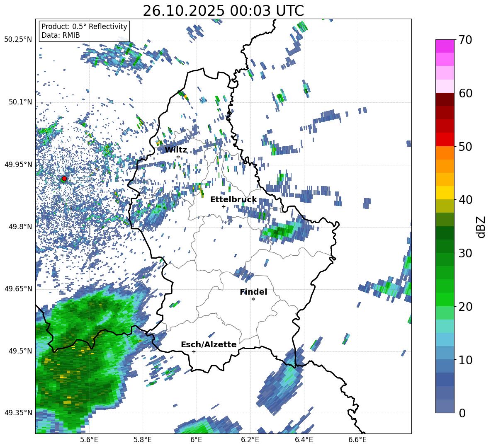Click the 49.95°N latitude label

pyautogui.click(x=18, y=164)
